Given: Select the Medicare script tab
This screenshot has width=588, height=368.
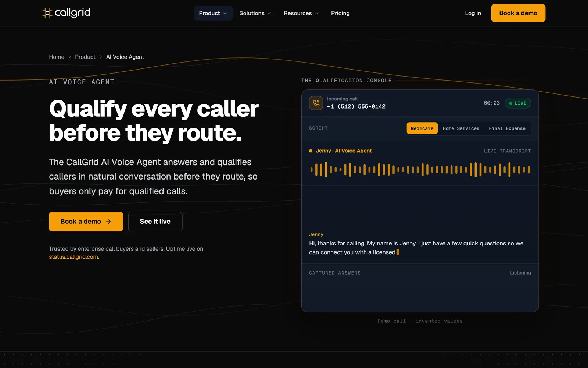Looking at the screenshot, I should coord(422,128).
